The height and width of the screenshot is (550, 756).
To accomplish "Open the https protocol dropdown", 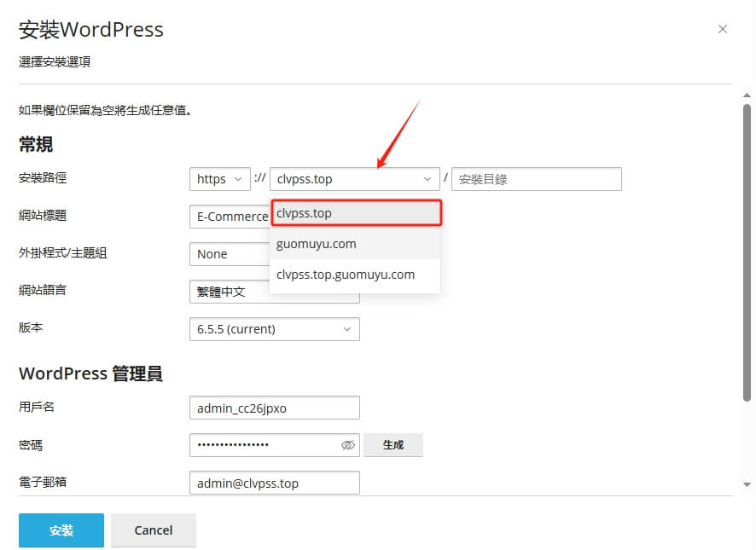I will (219, 179).
